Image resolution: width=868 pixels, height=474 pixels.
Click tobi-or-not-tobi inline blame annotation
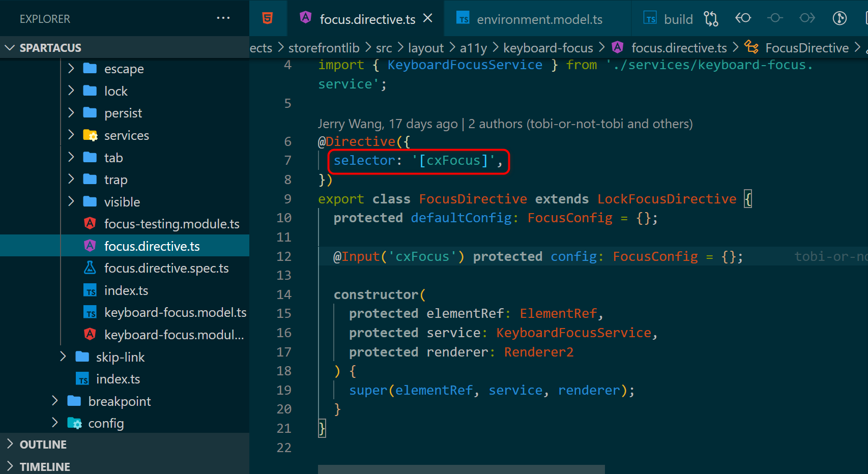pos(831,256)
